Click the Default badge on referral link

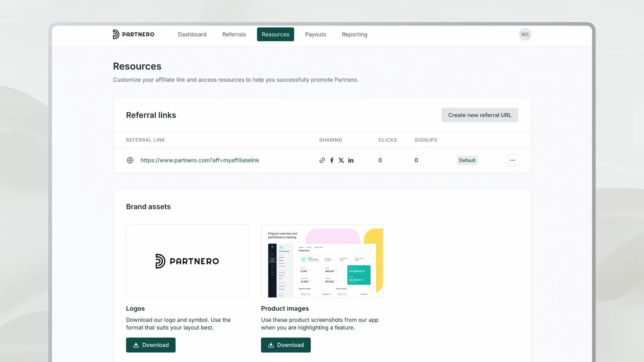coord(467,160)
